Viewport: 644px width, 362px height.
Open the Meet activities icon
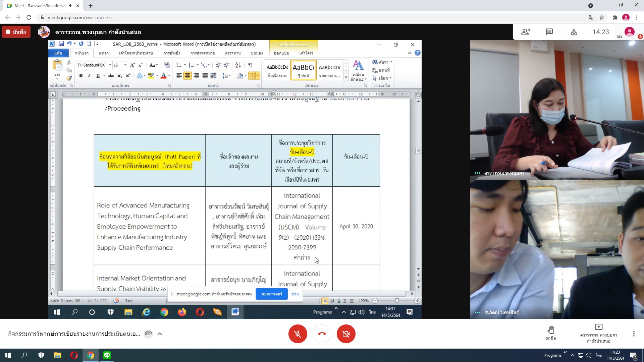(x=574, y=32)
